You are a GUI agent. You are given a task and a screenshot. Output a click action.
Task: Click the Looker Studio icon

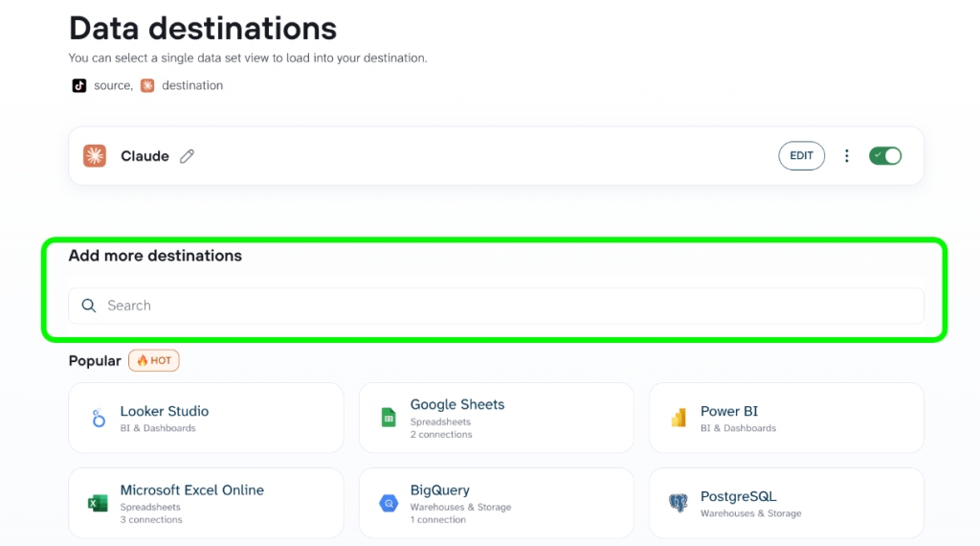[99, 418]
